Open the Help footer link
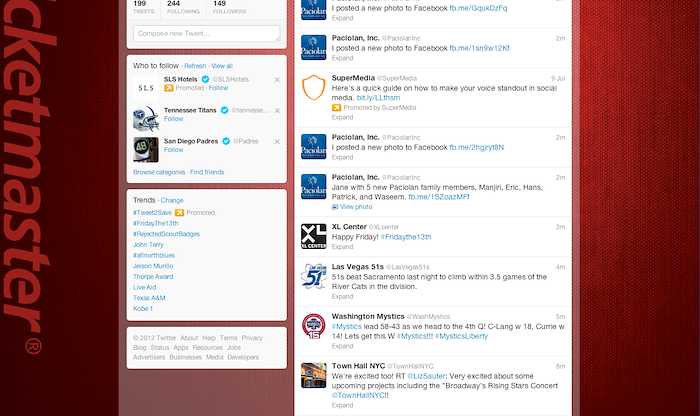 (209, 338)
